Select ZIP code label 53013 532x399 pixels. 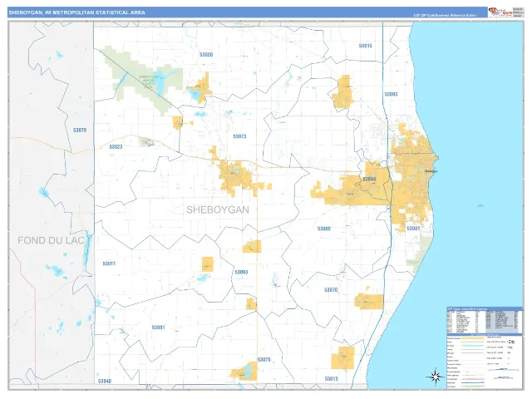pos(331,379)
